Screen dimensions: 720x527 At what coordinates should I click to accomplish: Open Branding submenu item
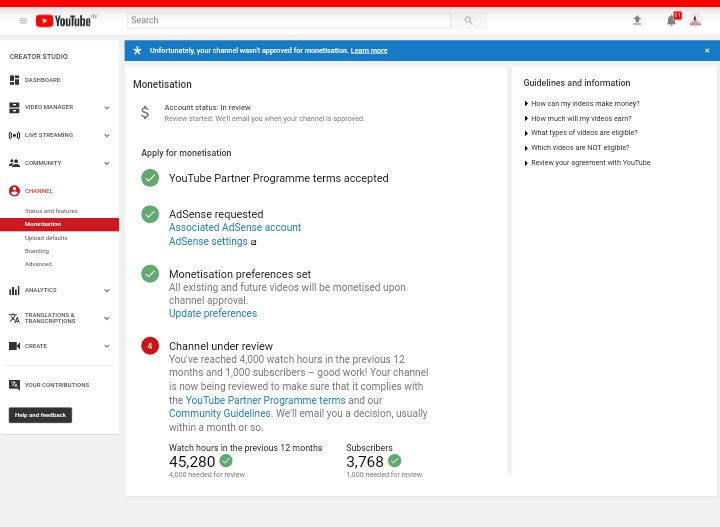37,251
